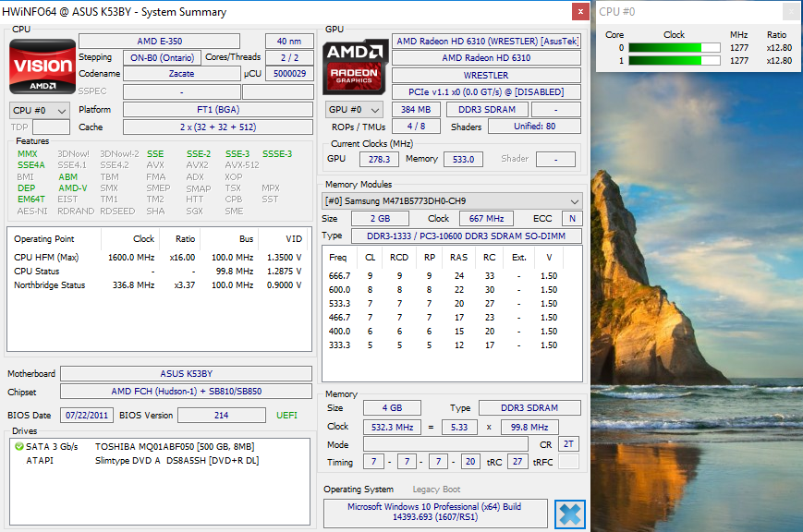Click the 666.7 frequency timing row
Image resolution: width=803 pixels, height=532 pixels.
click(x=451, y=275)
